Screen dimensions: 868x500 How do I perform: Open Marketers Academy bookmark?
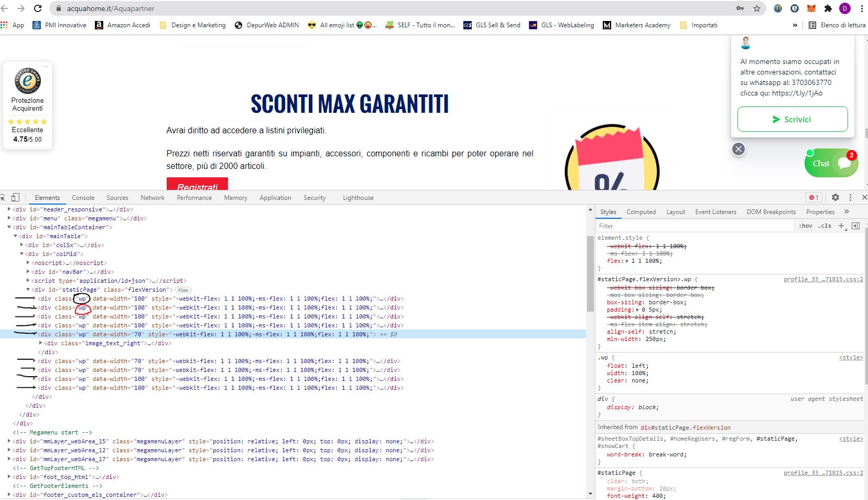pyautogui.click(x=637, y=25)
